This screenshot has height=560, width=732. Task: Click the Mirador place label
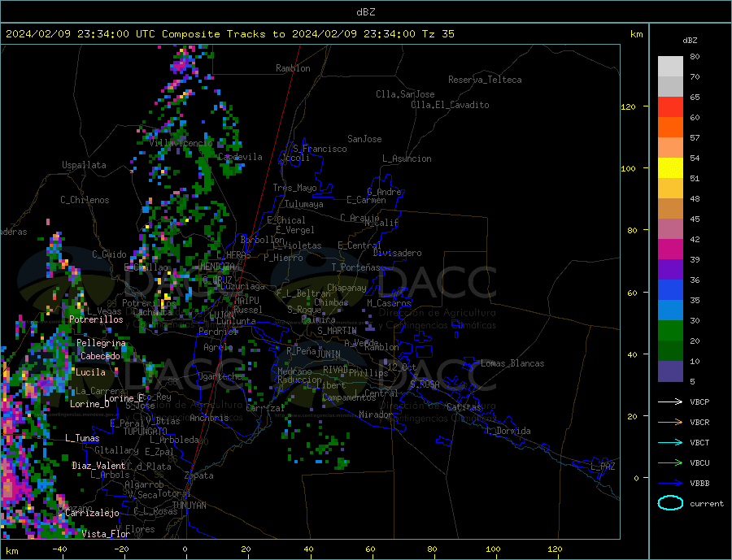(x=376, y=415)
